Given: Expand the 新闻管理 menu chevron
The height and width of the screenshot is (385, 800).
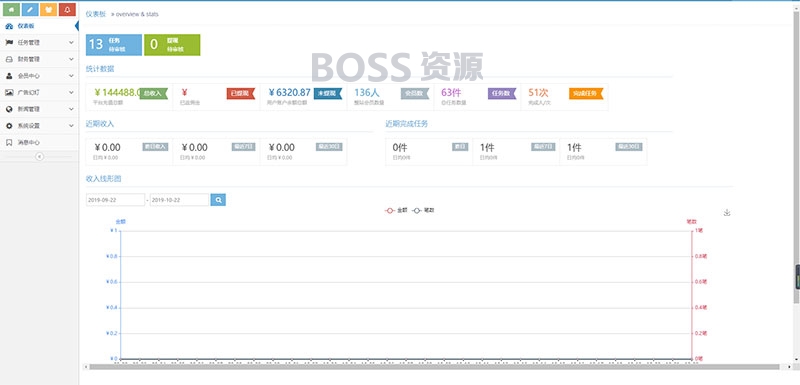Looking at the screenshot, I should point(71,109).
